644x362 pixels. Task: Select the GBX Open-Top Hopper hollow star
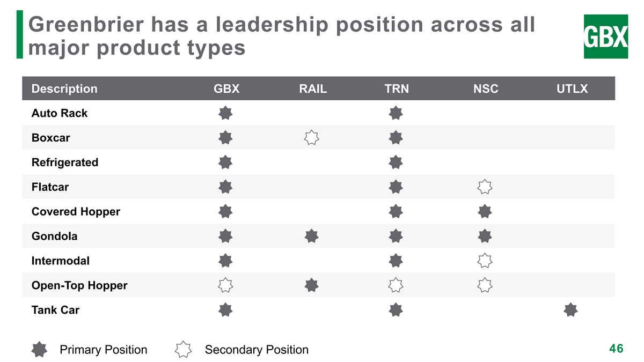click(225, 285)
